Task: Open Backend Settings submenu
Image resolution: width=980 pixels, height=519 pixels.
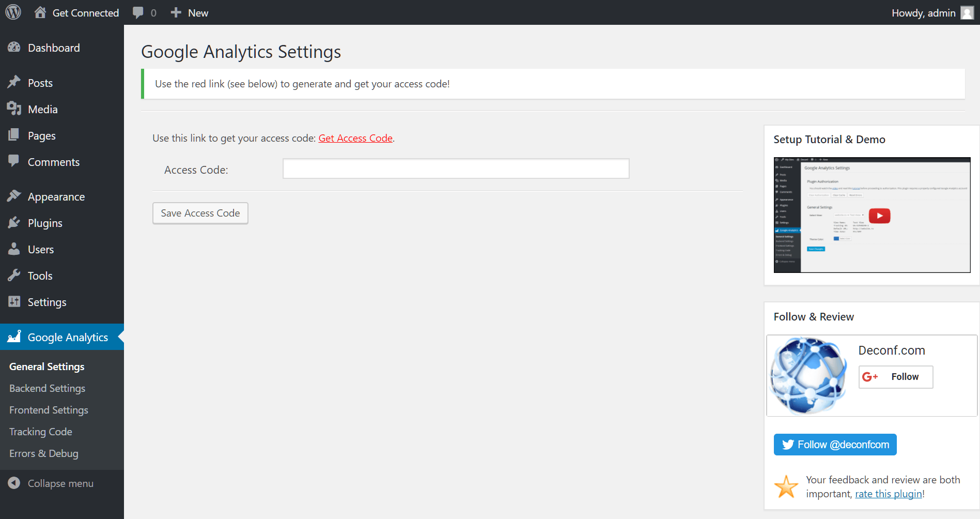Action: [x=47, y=388]
